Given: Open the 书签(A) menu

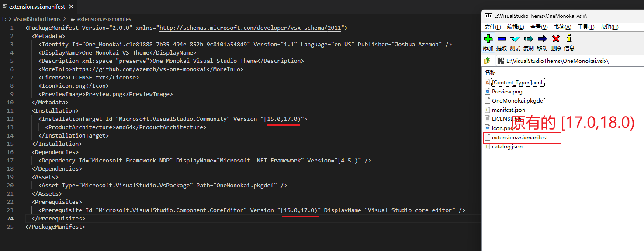Looking at the screenshot, I should (562, 27).
